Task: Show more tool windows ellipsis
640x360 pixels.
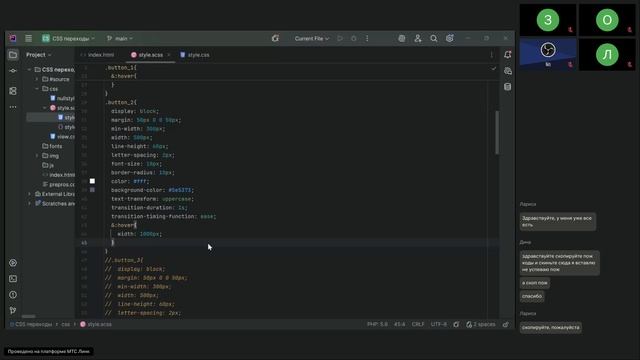Action: click(13, 107)
